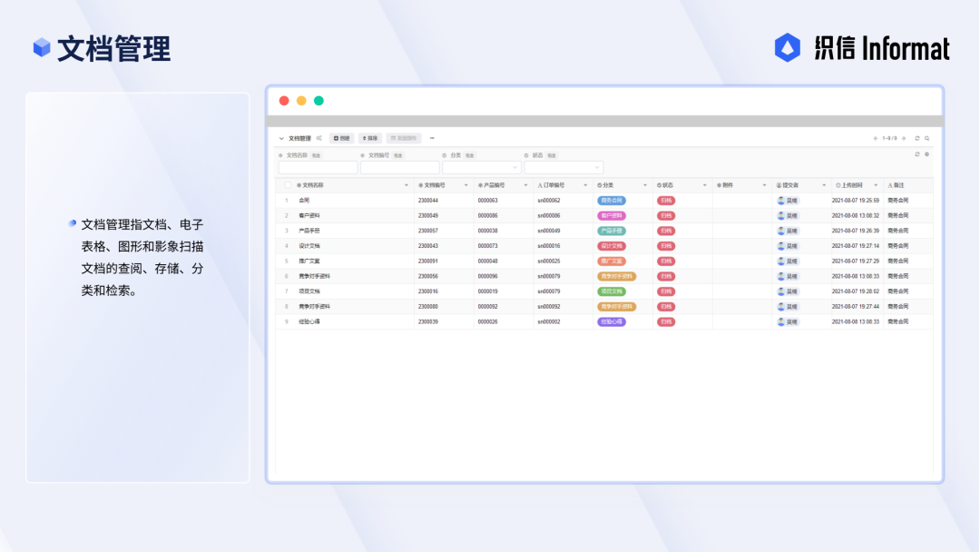This screenshot has width=980, height=552.
Task: Click the filter panel reset icon
Action: (x=917, y=154)
